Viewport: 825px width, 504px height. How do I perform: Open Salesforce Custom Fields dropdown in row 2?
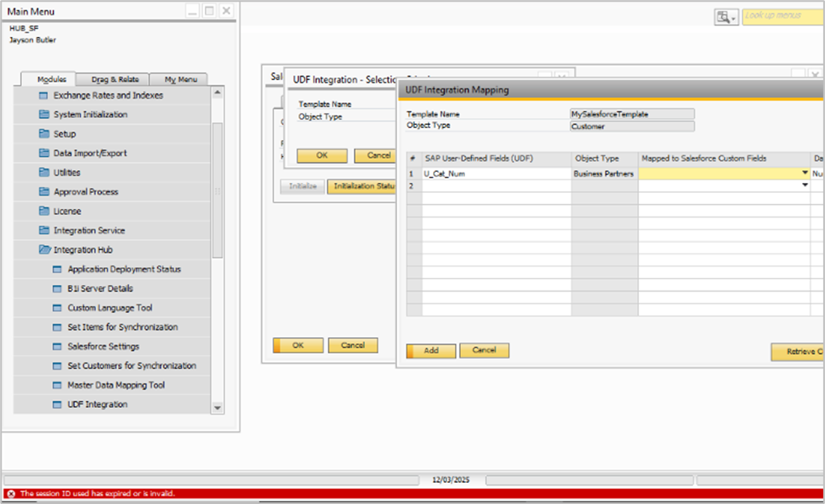click(x=805, y=185)
